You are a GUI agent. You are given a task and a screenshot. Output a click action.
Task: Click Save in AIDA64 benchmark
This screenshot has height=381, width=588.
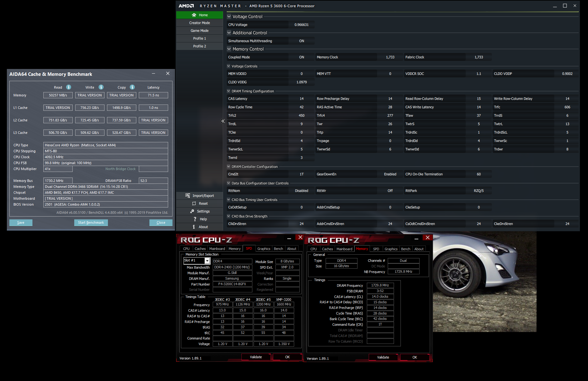pyautogui.click(x=21, y=222)
